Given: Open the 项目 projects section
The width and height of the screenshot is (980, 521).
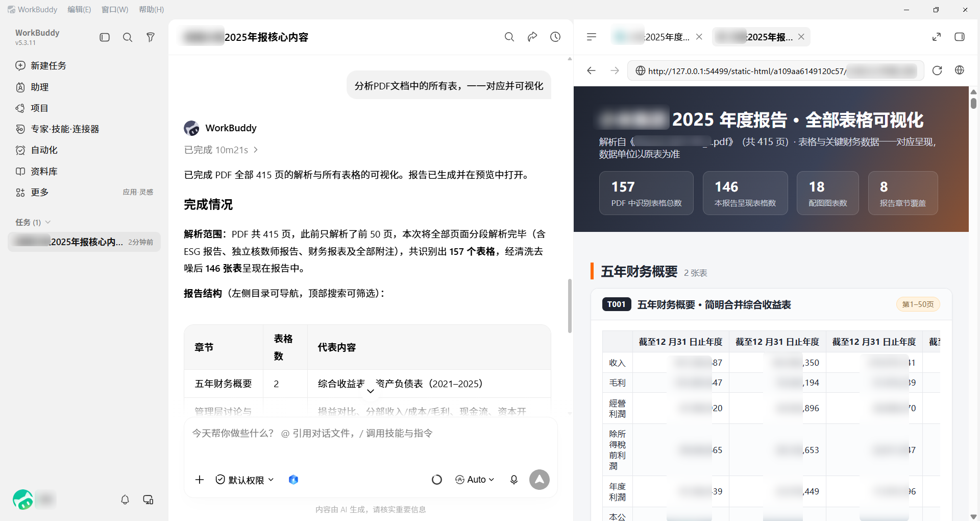Looking at the screenshot, I should coord(32,108).
